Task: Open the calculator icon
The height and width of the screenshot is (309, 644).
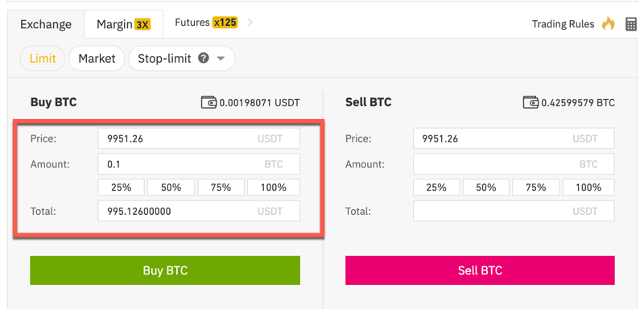Action: (x=631, y=24)
